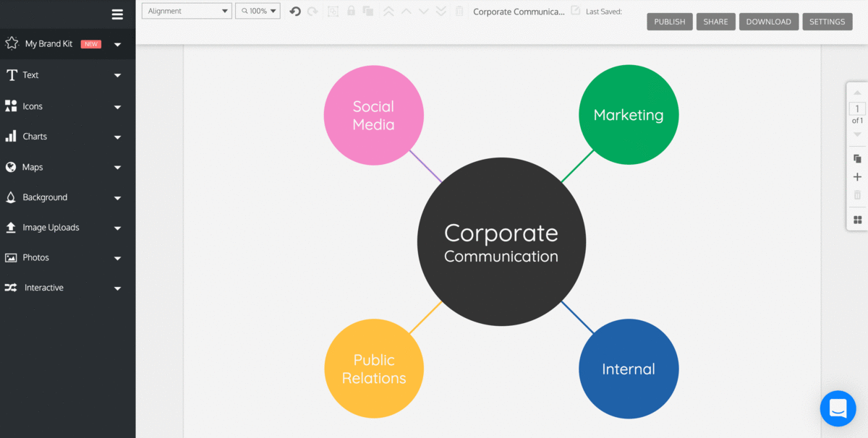This screenshot has width=868, height=438.
Task: Click the bring to front icon
Action: point(388,11)
